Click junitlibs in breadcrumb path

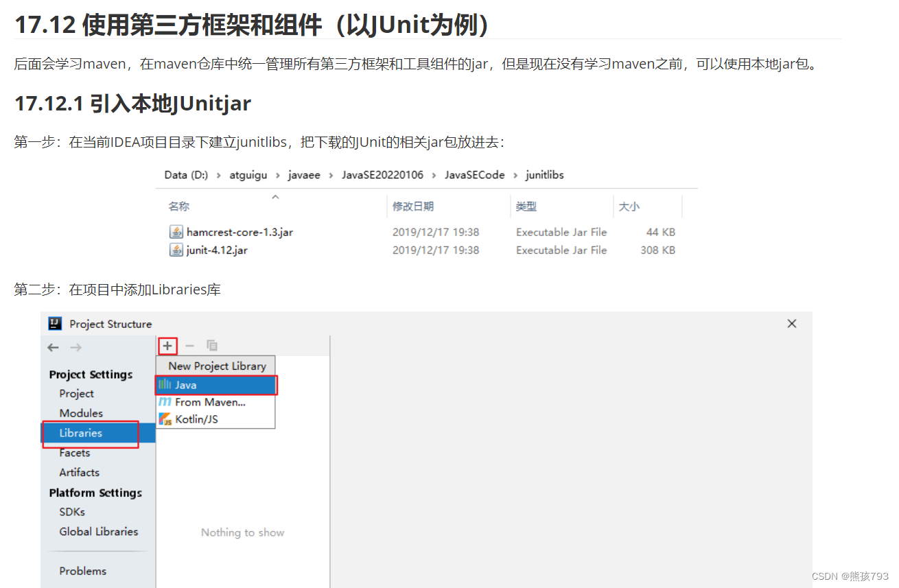pos(545,175)
